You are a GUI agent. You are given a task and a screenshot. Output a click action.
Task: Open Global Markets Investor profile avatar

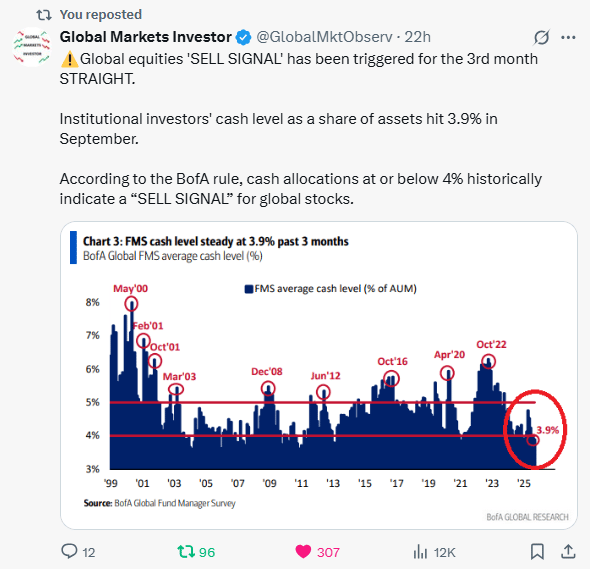coord(32,47)
